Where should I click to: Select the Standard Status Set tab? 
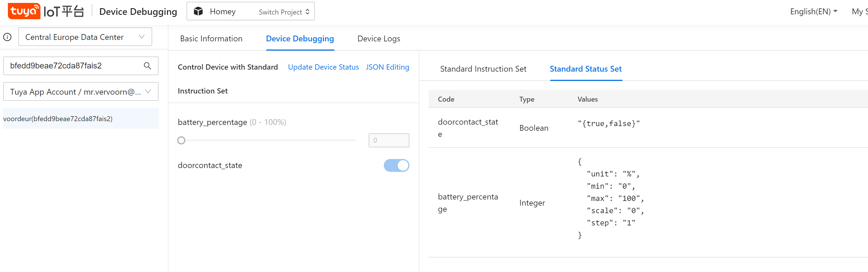[x=586, y=69]
